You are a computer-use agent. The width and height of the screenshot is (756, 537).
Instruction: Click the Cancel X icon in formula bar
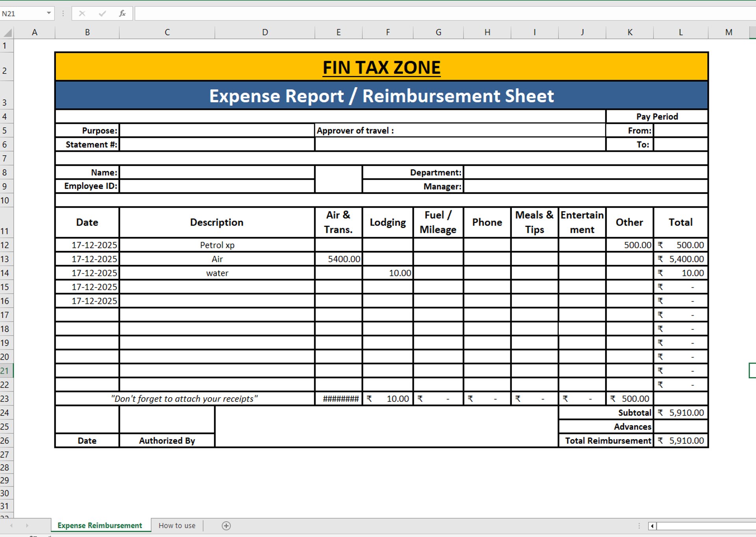[82, 13]
